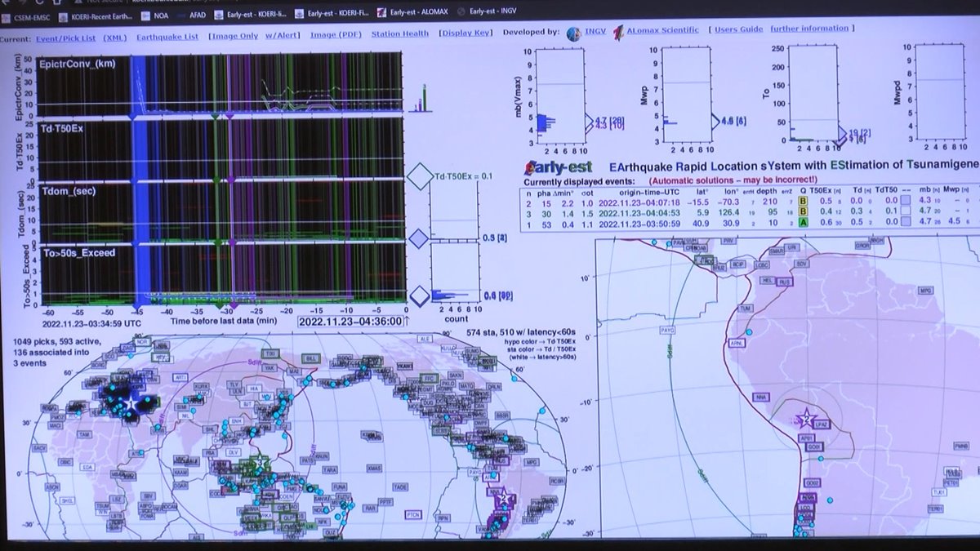
Task: Click the green event 3 star on world map
Action: tap(261, 463)
